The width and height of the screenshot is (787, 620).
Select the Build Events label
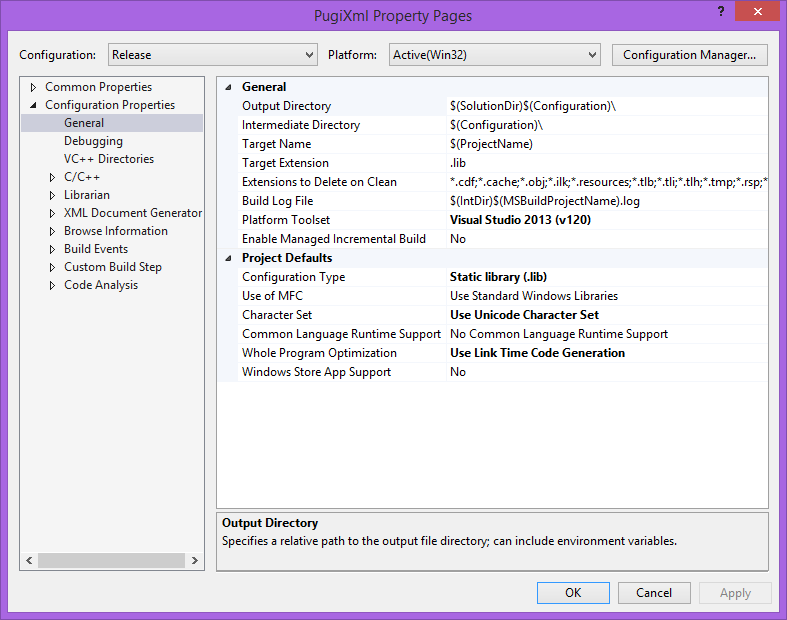click(x=96, y=249)
